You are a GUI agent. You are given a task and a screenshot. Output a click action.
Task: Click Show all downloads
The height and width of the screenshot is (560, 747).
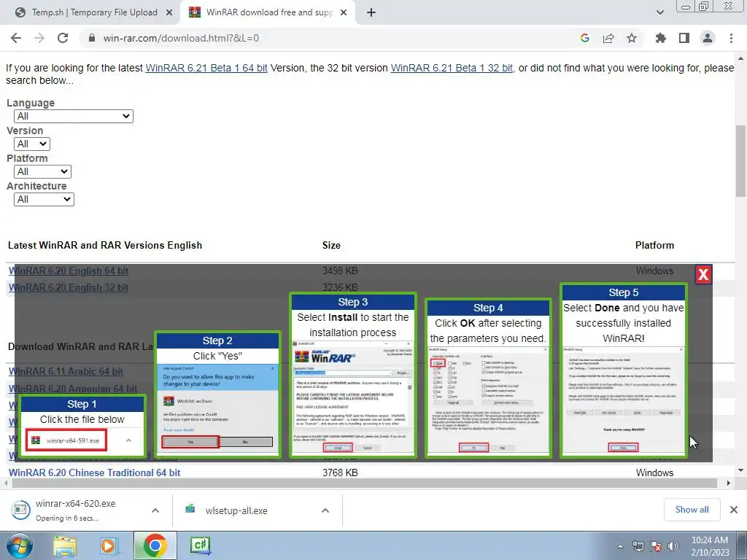(x=692, y=510)
